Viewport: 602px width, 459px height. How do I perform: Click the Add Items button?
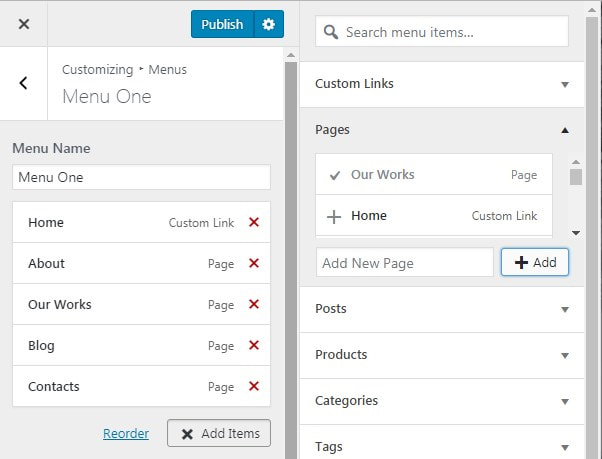[219, 433]
